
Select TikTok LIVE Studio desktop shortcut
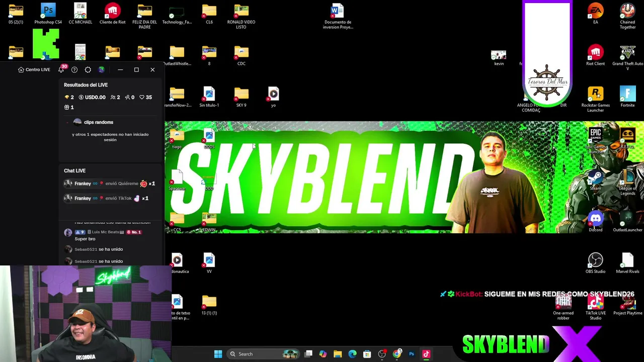pyautogui.click(x=595, y=308)
